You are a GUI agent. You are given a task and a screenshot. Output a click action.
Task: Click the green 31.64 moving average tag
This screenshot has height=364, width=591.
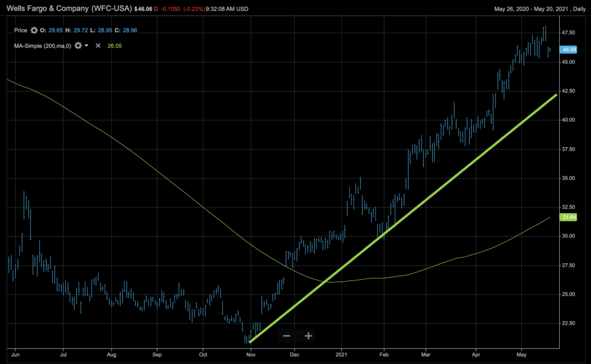pos(569,217)
